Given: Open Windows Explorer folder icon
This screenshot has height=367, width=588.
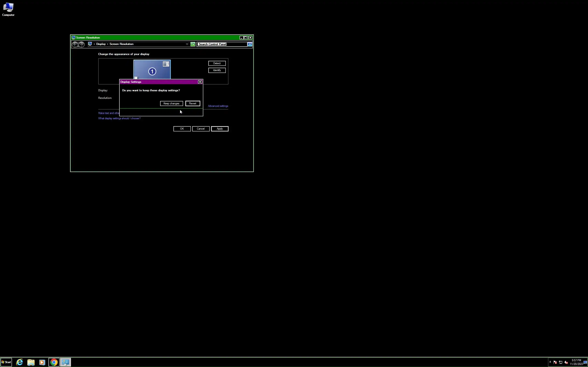Looking at the screenshot, I should tap(31, 362).
